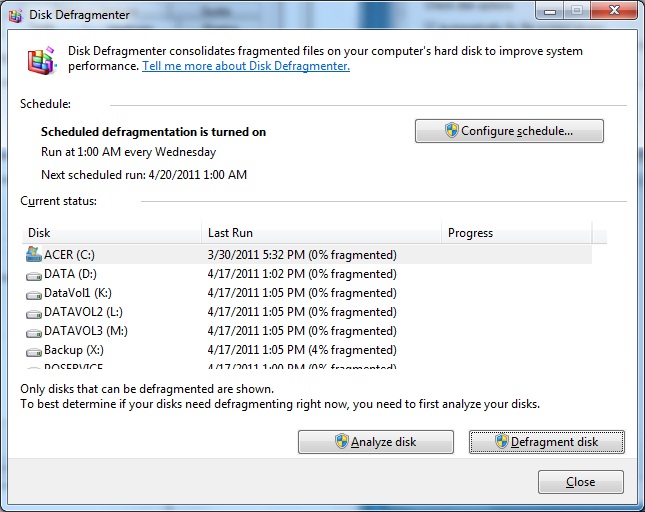Click 'Scheduled defragmentation is turned on' text
This screenshot has height=512, width=645.
point(153,132)
